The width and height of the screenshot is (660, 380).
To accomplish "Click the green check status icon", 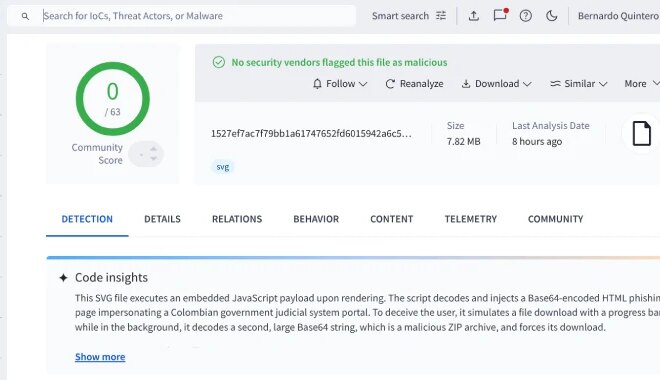I will (x=219, y=63).
